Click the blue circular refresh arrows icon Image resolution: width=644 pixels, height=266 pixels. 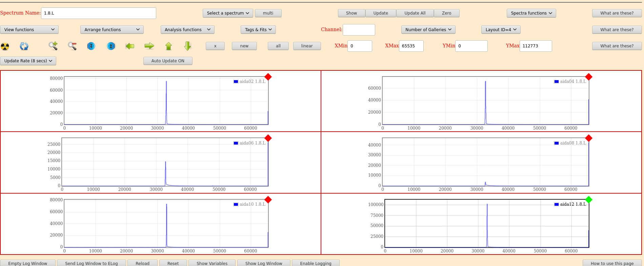point(24,46)
